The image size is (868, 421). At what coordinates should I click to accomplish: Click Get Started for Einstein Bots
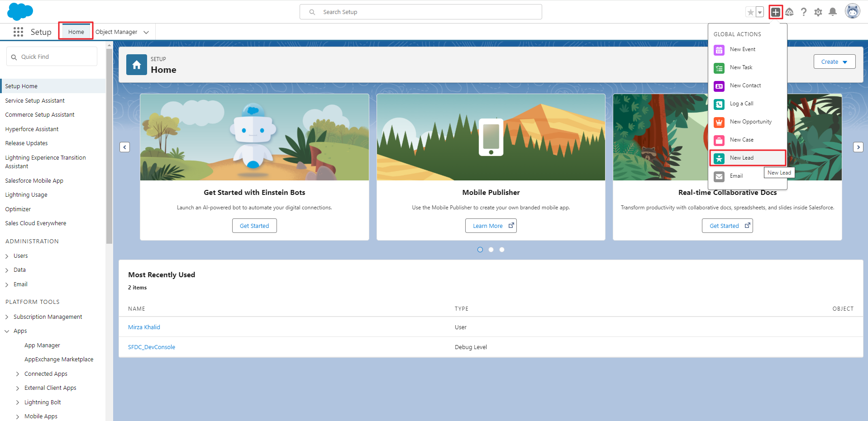coord(254,226)
